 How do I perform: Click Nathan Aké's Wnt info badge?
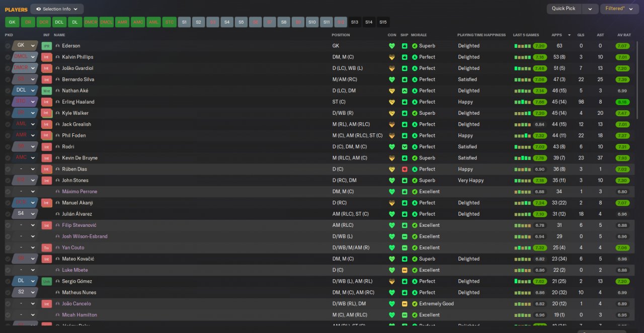[47, 91]
